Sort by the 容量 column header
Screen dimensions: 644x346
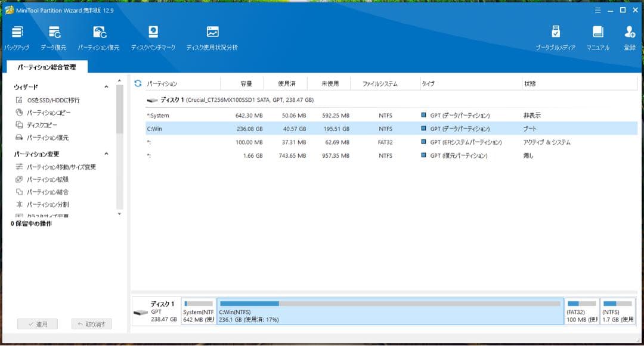coord(246,83)
